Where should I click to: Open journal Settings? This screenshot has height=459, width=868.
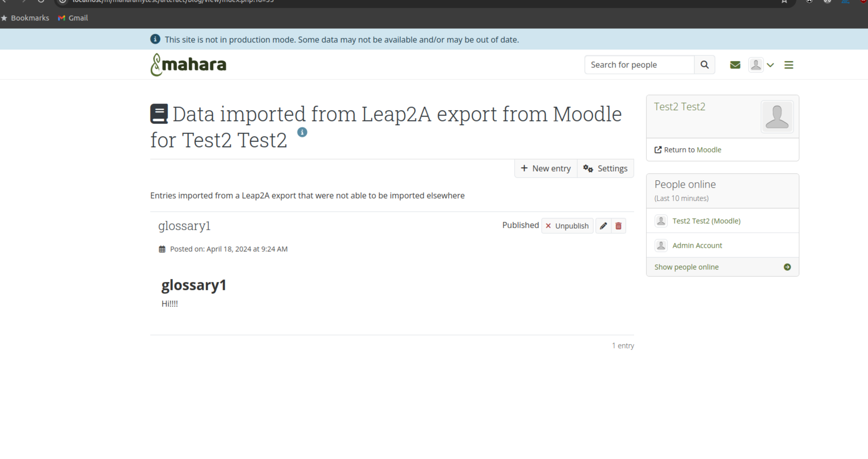[x=606, y=168]
